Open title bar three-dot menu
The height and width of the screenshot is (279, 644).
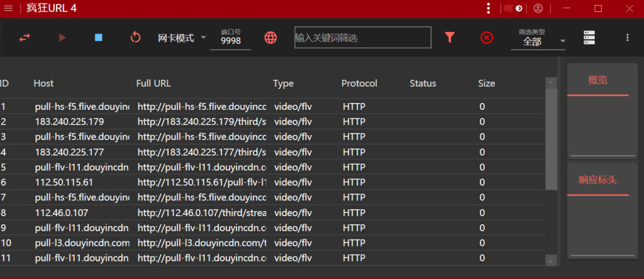click(x=488, y=9)
